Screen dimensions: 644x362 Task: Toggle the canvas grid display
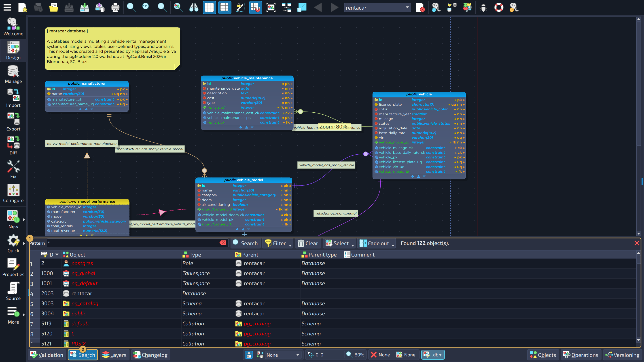click(x=209, y=8)
